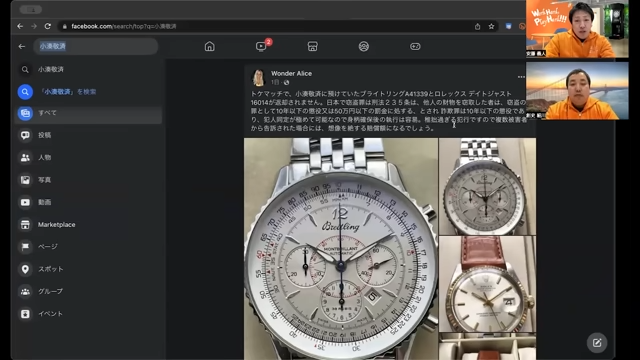Open Facebook Watch video icon
This screenshot has width=640, height=360.
(261, 47)
